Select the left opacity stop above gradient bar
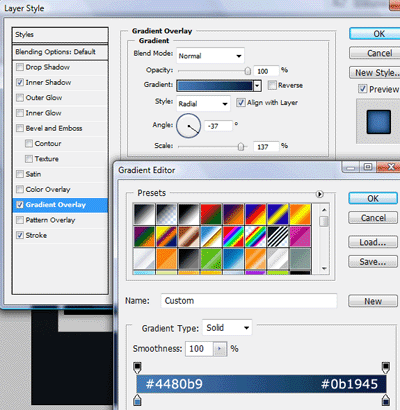The height and width of the screenshot is (410, 400). 137,367
